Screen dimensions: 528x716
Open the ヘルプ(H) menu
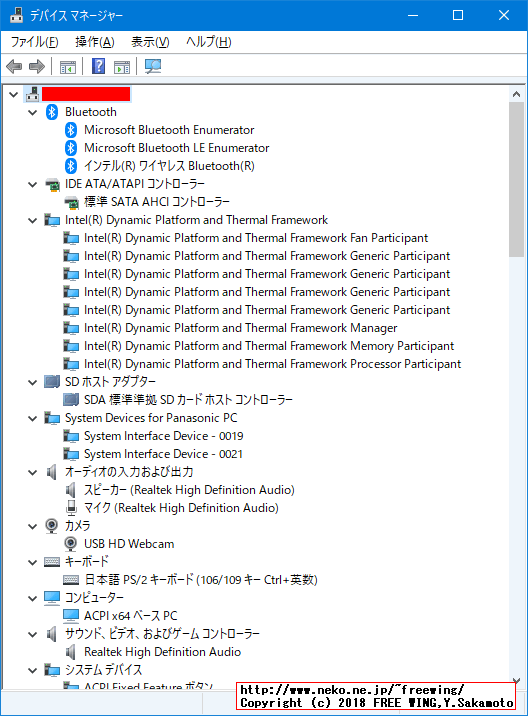coord(208,42)
